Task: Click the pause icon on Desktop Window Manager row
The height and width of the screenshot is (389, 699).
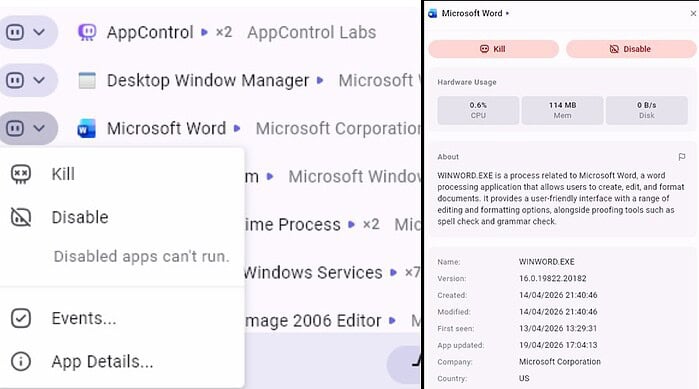Action: pos(15,81)
